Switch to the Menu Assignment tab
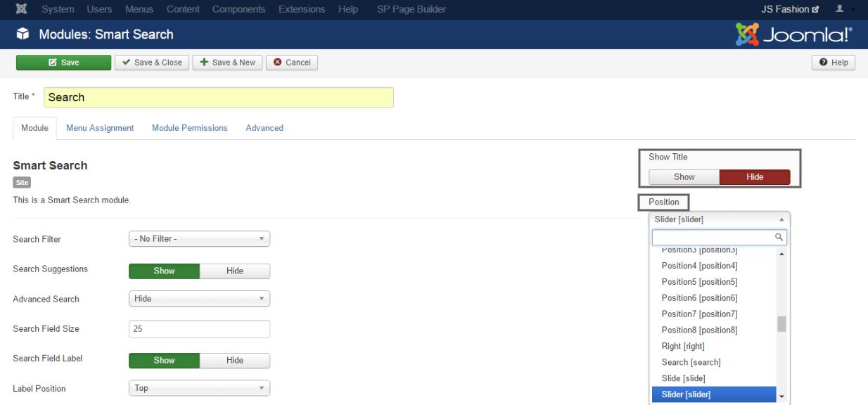 [100, 128]
